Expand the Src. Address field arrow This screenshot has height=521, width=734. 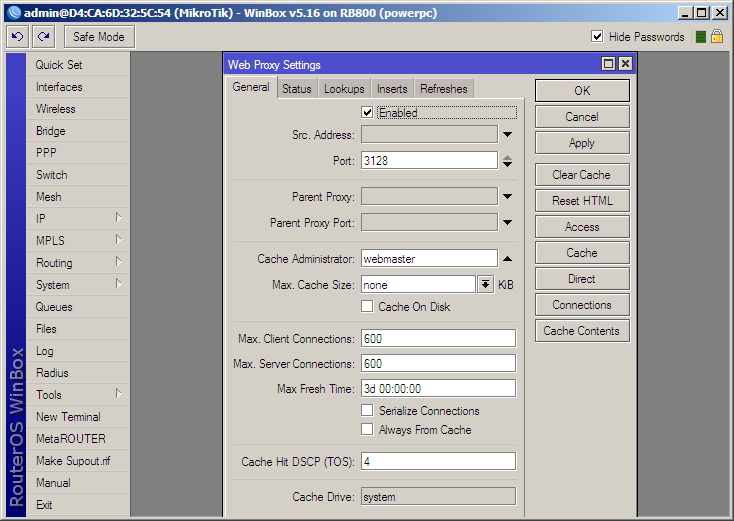(507, 134)
